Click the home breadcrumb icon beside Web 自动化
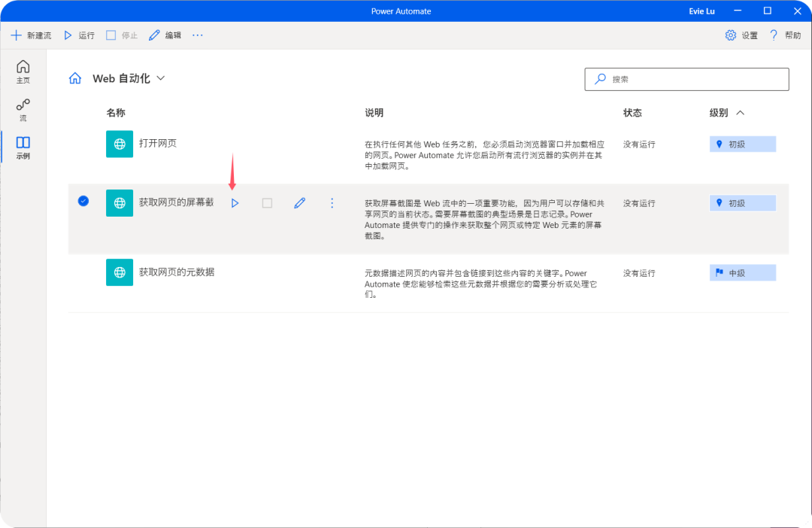 coord(75,78)
